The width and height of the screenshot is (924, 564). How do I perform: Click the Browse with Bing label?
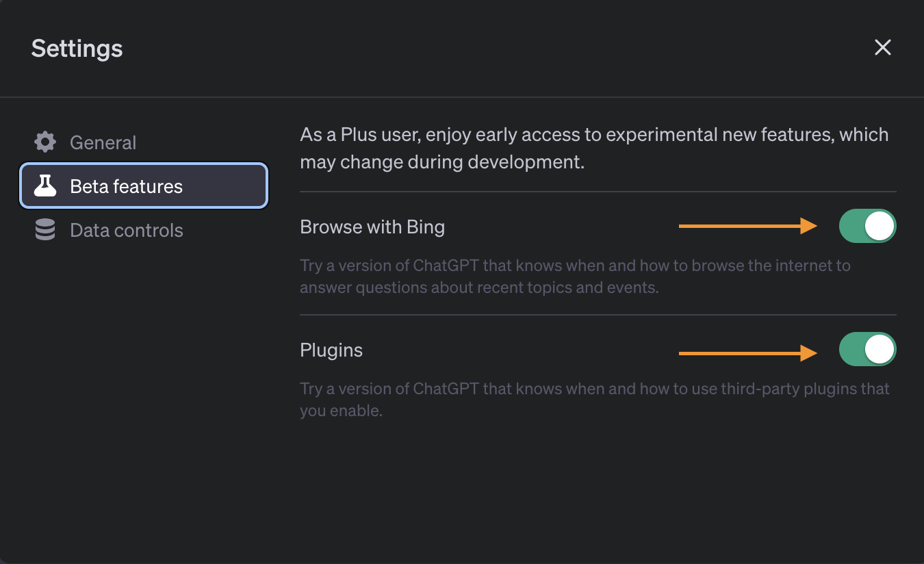click(x=372, y=227)
